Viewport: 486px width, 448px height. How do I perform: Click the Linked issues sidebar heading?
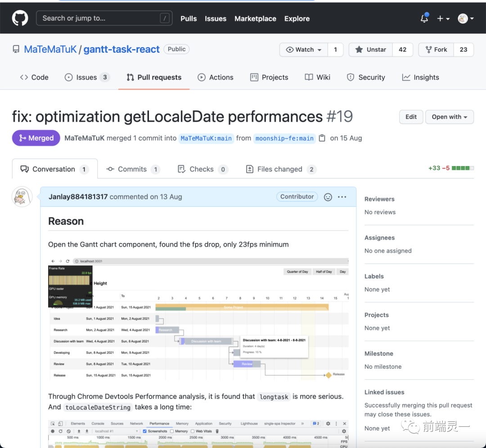click(x=384, y=392)
